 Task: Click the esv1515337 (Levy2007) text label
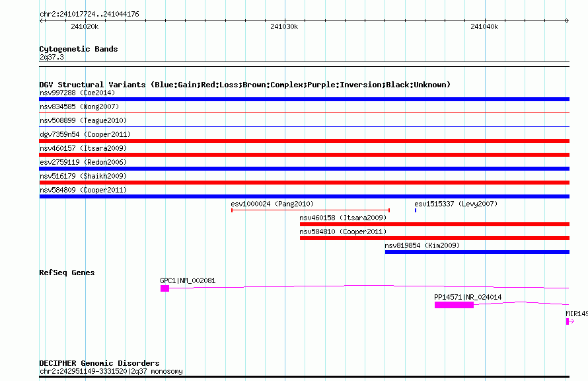coord(456,204)
